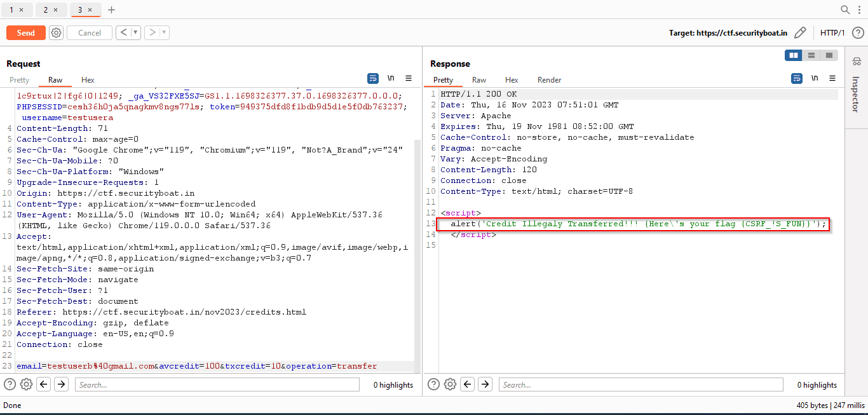Screen dimensions: 868x415
Task: Focus the Request search field
Action: tap(217, 384)
